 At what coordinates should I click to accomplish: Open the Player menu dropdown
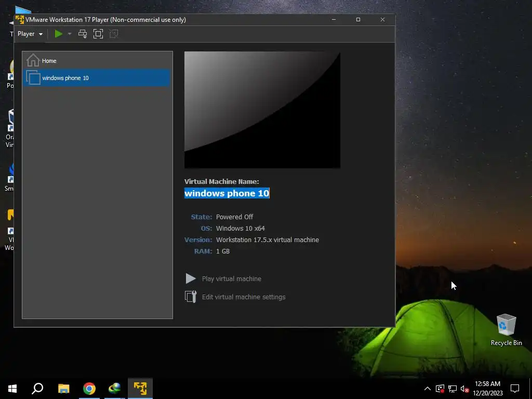click(x=30, y=34)
